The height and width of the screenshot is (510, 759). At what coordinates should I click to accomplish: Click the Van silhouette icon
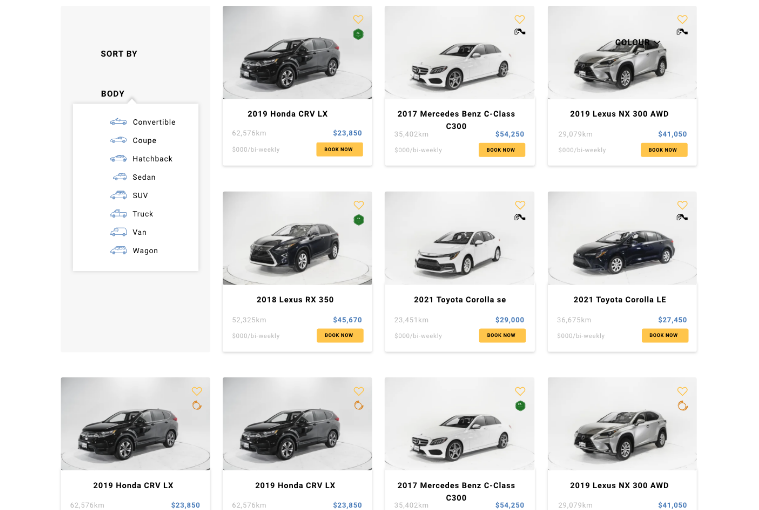coord(118,232)
